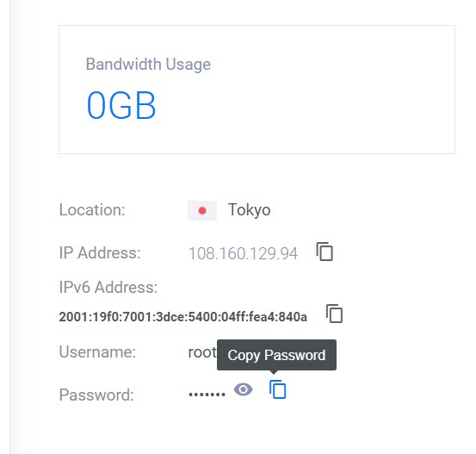
Task: Reveal the password with the eye icon
Action: click(x=243, y=389)
